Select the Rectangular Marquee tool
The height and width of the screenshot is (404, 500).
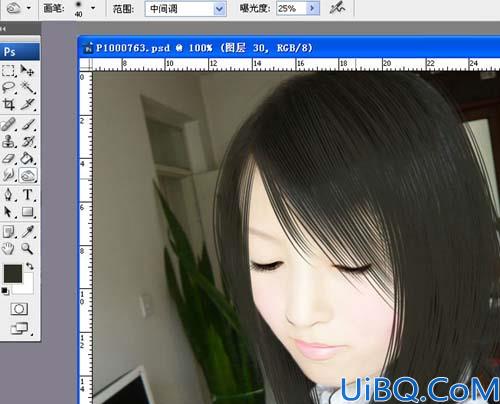pos(9,71)
